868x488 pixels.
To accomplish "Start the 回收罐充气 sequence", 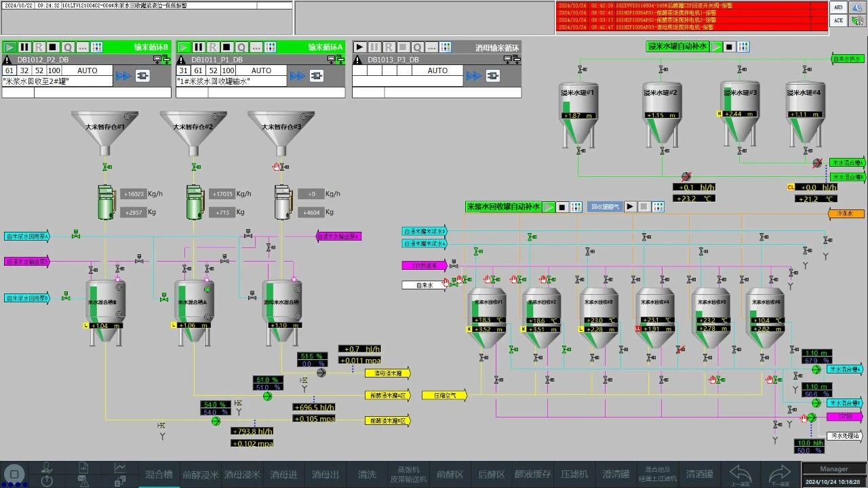I will (x=631, y=207).
